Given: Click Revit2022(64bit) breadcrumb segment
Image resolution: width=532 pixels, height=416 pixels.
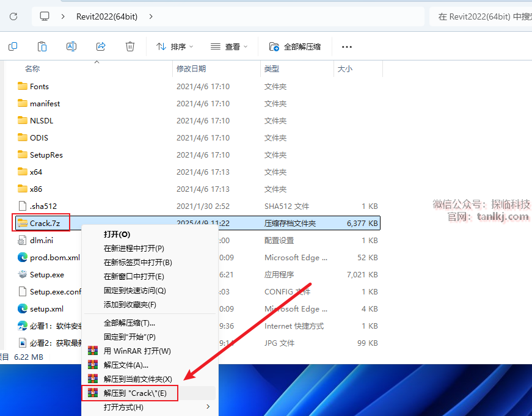Looking at the screenshot, I should [x=107, y=16].
